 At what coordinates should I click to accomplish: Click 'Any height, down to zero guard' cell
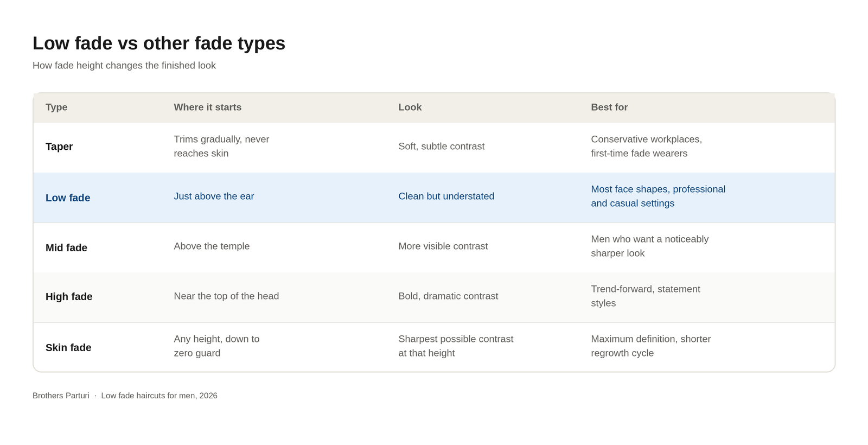216,346
